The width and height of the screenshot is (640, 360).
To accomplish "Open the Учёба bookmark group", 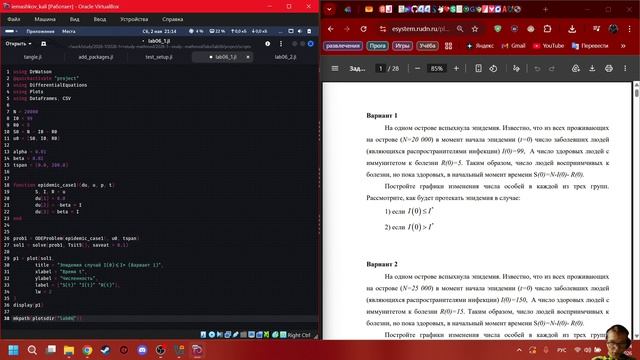I will tap(427, 46).
